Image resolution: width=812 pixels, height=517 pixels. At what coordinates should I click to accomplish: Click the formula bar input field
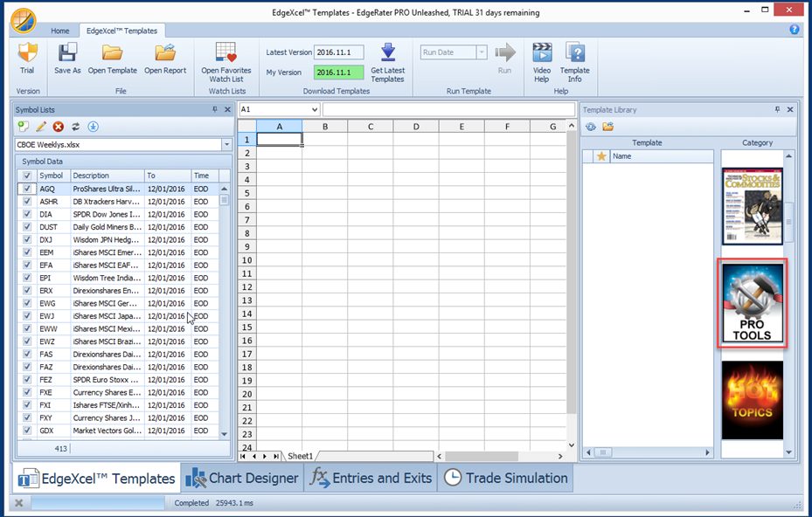pos(448,110)
